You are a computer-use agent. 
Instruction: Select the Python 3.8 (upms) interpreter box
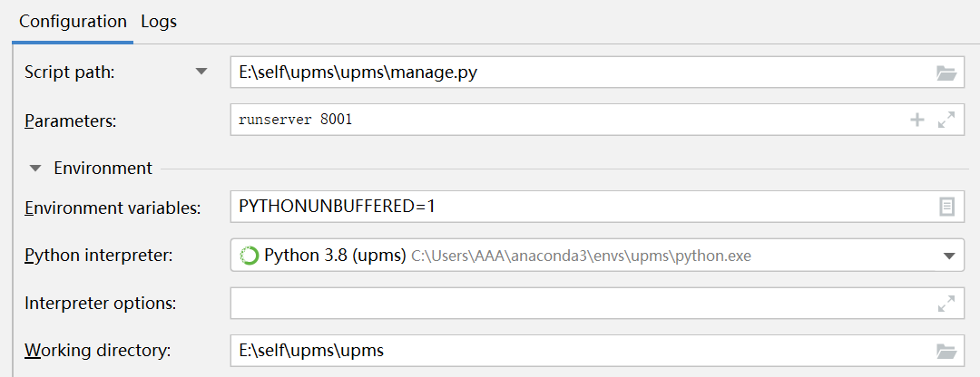[581, 256]
